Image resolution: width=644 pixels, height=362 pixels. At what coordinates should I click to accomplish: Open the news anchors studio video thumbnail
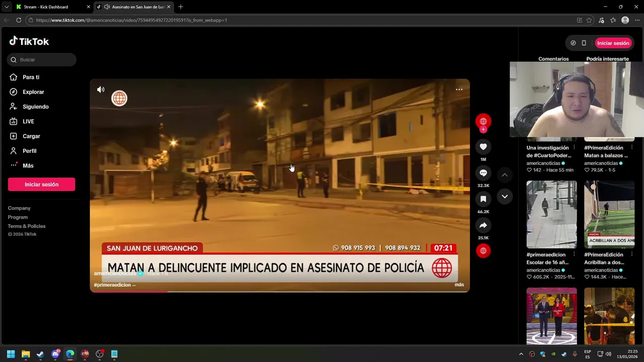point(551,316)
